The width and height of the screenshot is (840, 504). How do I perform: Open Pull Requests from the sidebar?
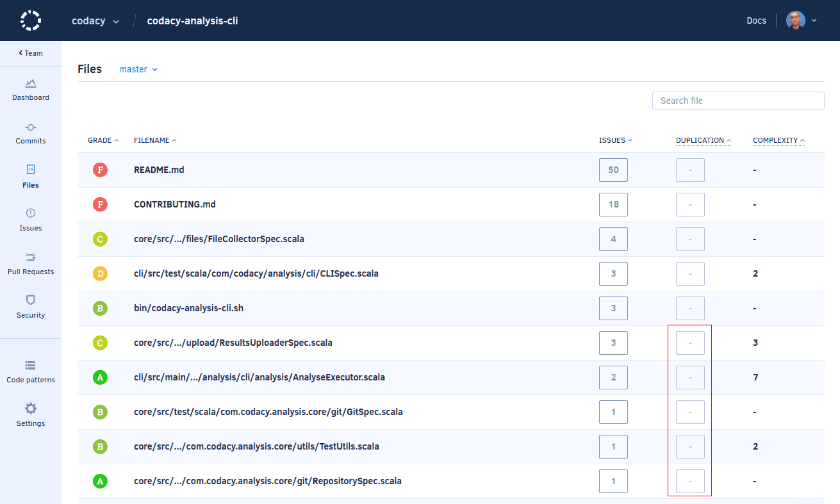30,264
